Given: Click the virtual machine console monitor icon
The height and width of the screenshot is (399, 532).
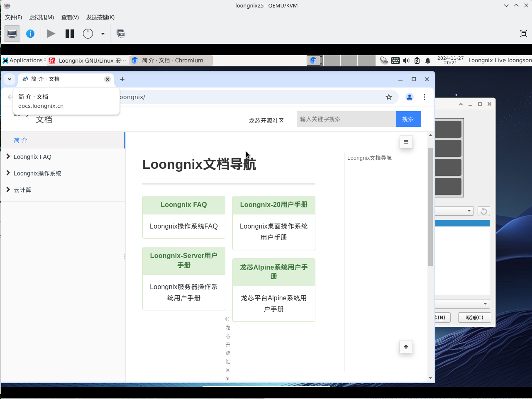Looking at the screenshot, I should (12, 34).
